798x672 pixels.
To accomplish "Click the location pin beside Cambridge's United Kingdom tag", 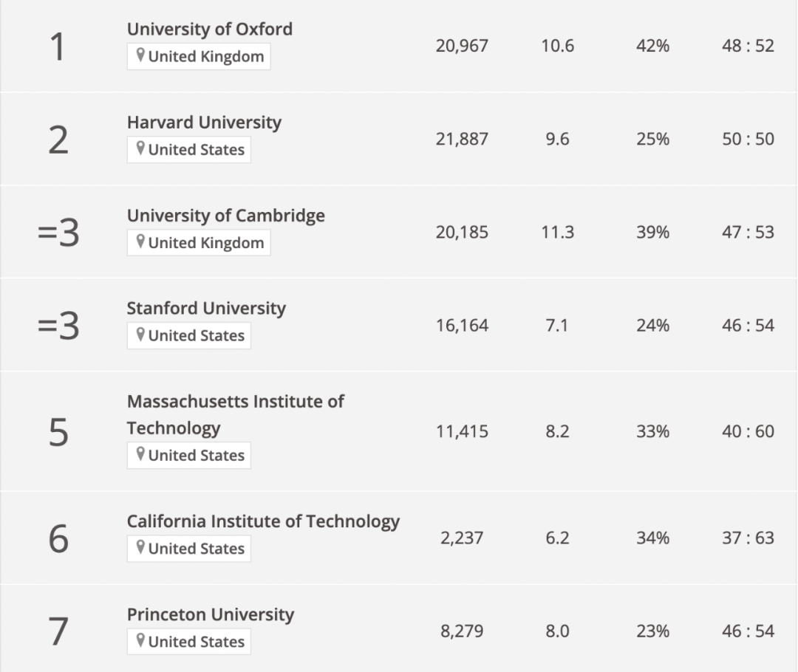I will (x=140, y=243).
